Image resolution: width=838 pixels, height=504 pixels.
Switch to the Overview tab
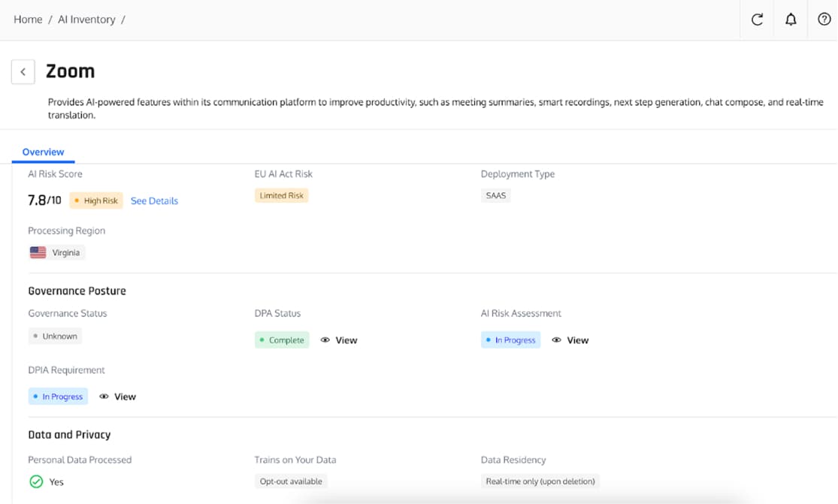pyautogui.click(x=44, y=152)
